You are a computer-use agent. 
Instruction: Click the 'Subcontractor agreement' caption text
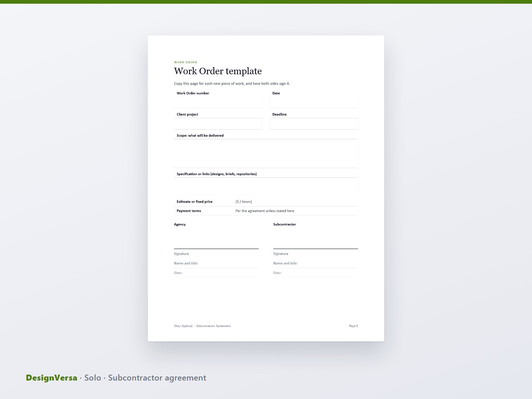coord(157,378)
